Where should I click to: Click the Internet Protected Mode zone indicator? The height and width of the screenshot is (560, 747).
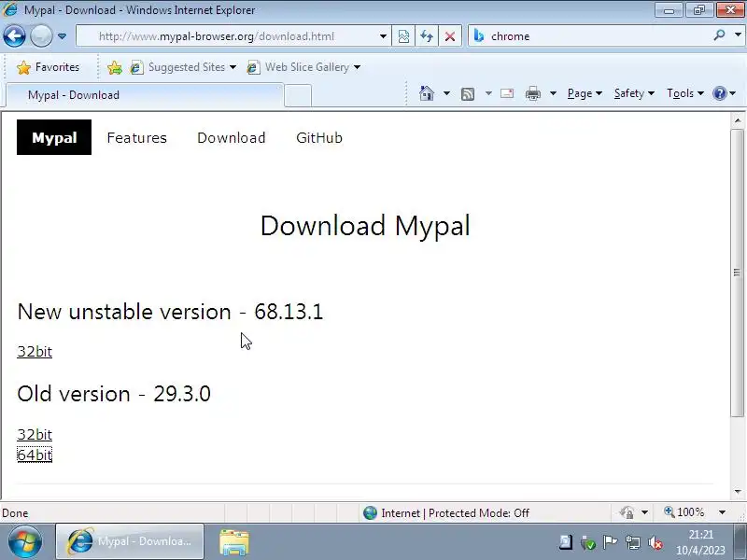[446, 512]
